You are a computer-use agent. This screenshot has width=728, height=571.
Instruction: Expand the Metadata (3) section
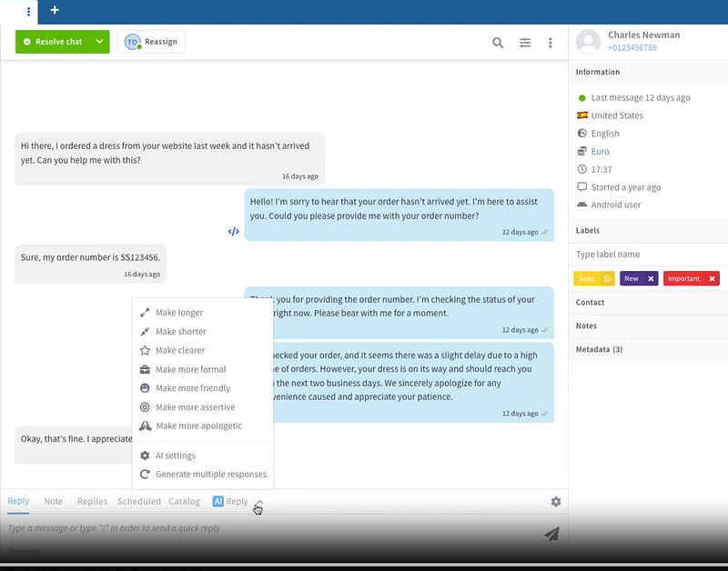[599, 349]
